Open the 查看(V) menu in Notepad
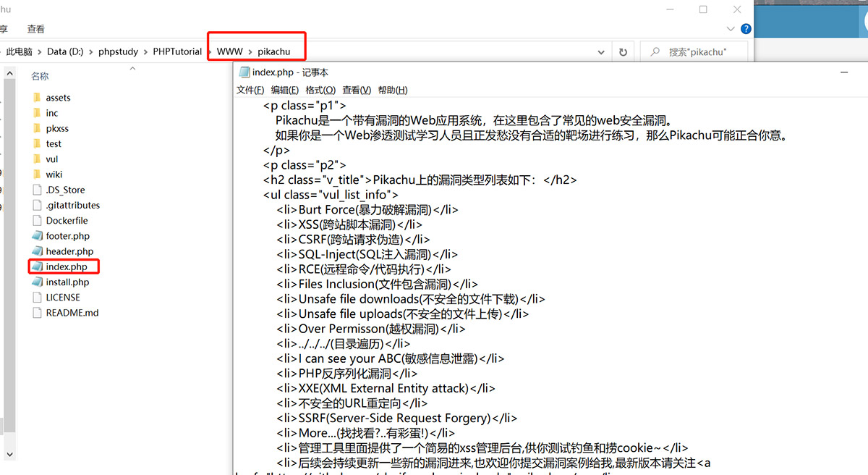Screen dimensions: 868x475 (x=357, y=90)
